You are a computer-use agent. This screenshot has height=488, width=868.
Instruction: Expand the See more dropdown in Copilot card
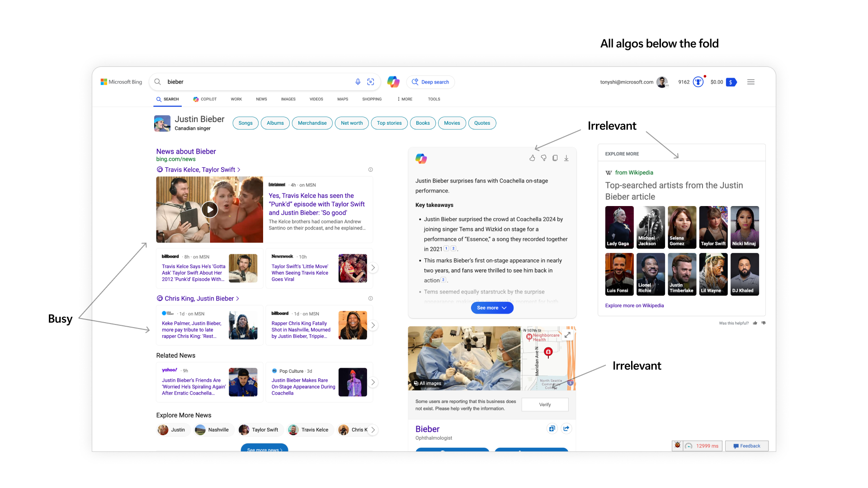[492, 308]
